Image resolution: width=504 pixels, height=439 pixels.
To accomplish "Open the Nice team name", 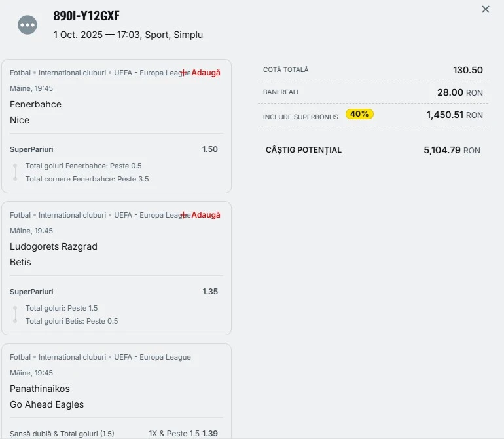I will coord(20,120).
